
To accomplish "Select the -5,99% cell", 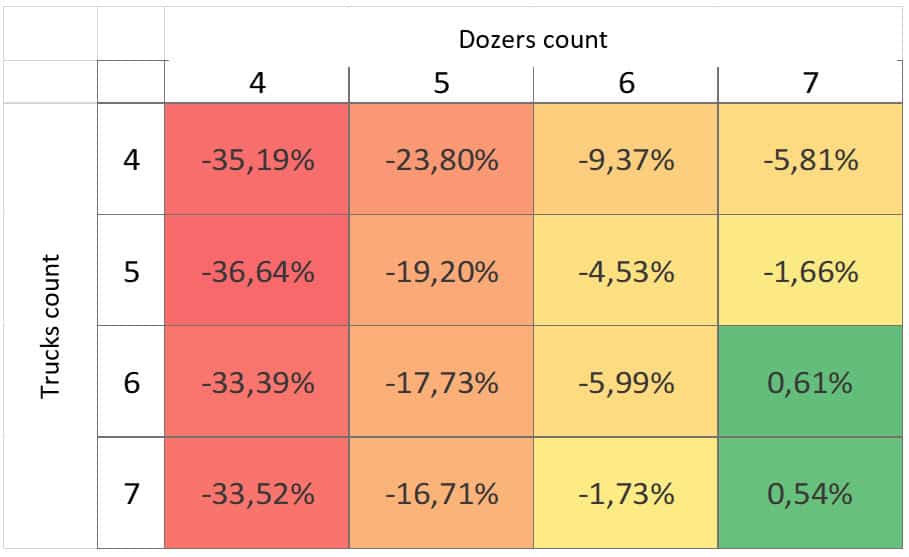I will click(x=626, y=382).
